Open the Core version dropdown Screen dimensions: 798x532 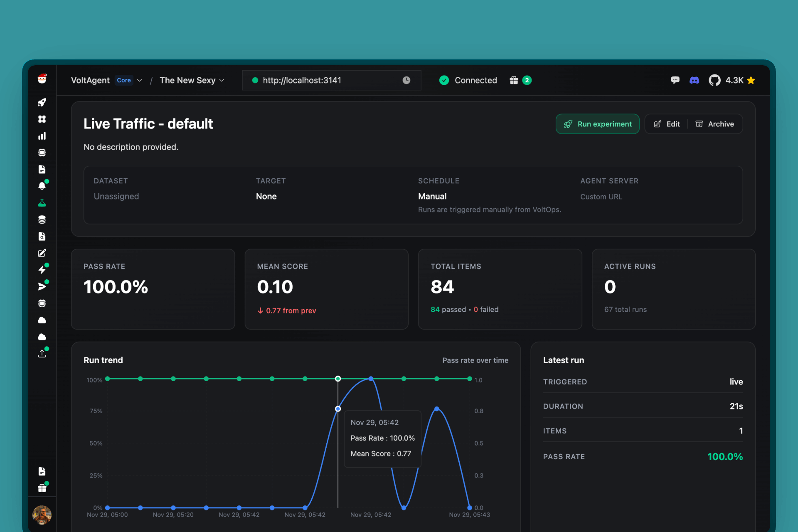click(129, 80)
